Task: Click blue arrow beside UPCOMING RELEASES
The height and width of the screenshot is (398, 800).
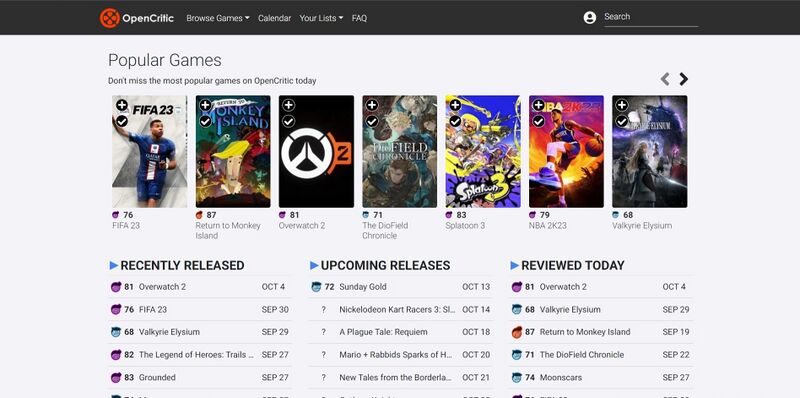Action: click(314, 265)
